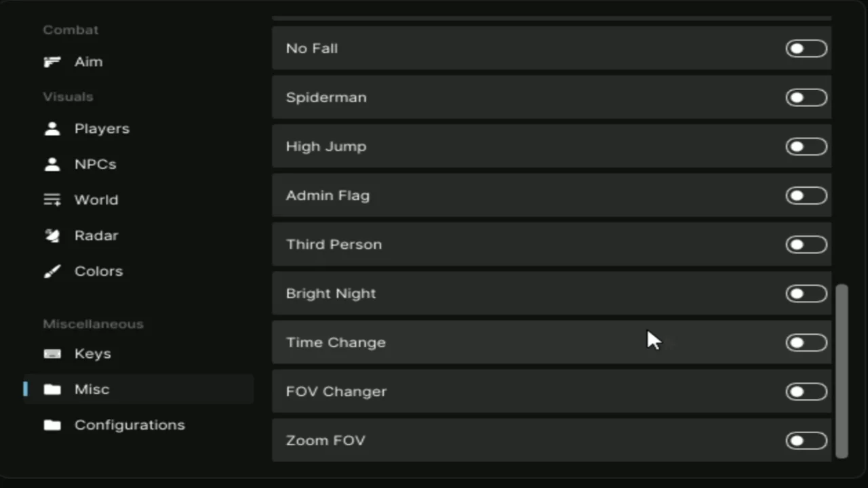Click the paintbrush icon for Colors
Screen dimensions: 868x488
click(52, 271)
